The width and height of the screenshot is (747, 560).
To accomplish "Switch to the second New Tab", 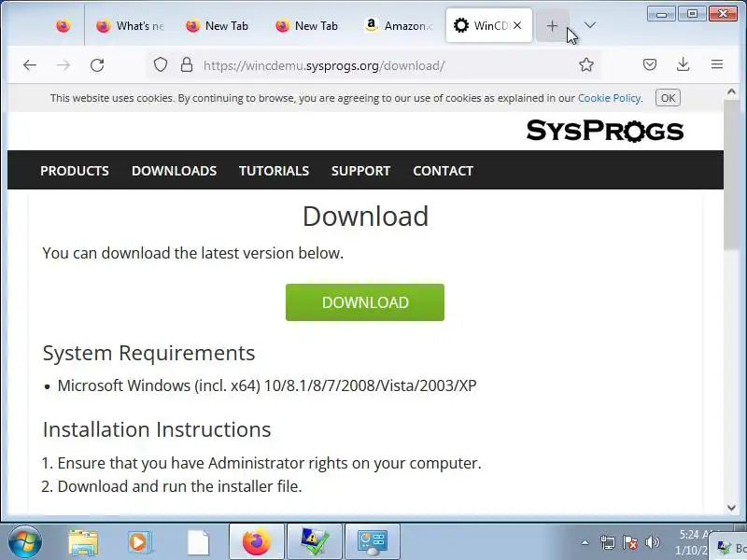I will coord(307,26).
